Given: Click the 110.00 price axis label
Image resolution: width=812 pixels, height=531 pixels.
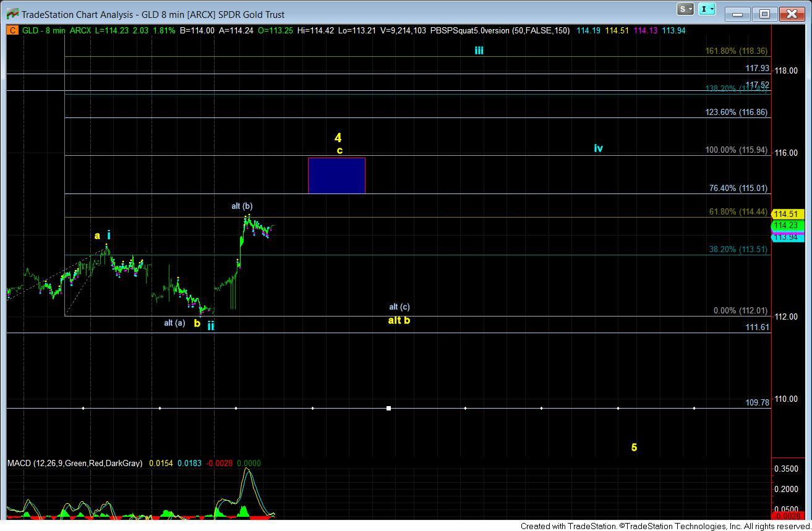Looking at the screenshot, I should pos(785,399).
